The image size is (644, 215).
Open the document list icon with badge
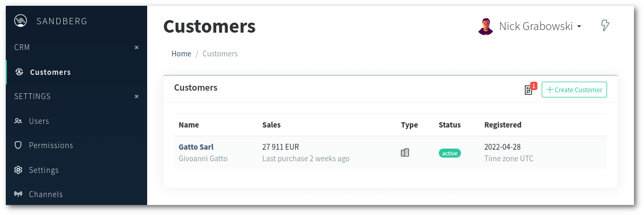click(528, 90)
